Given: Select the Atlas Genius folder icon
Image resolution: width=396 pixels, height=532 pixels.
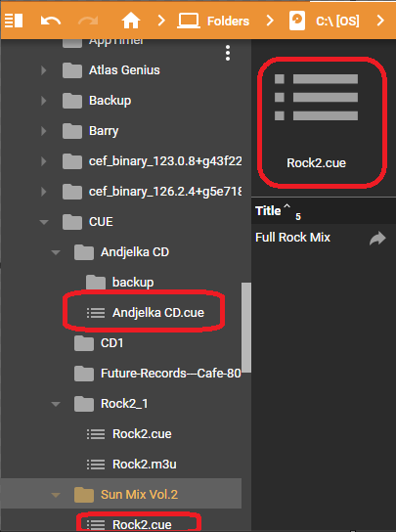Looking at the screenshot, I should [x=72, y=70].
